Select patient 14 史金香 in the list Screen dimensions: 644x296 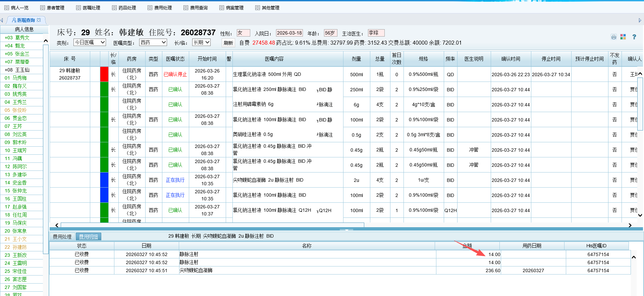click(22, 183)
